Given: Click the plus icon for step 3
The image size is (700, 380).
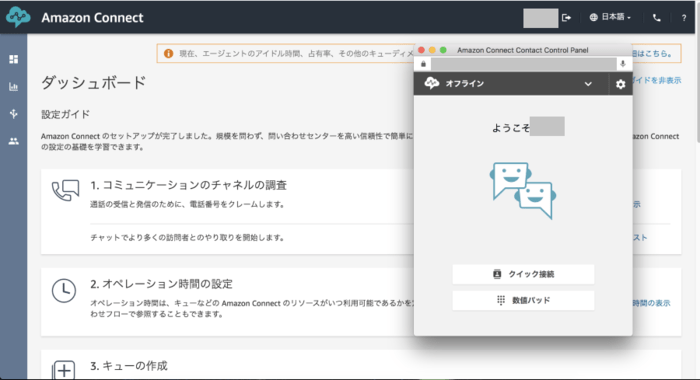Looking at the screenshot, I should click(x=64, y=370).
